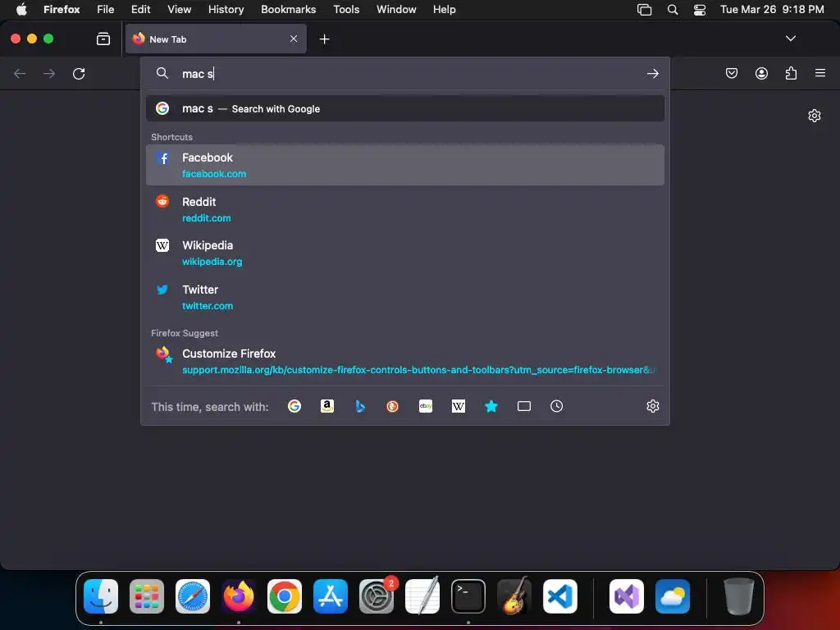Open System Settings from the Dock
Image resolution: width=840 pixels, height=630 pixels.
[376, 596]
